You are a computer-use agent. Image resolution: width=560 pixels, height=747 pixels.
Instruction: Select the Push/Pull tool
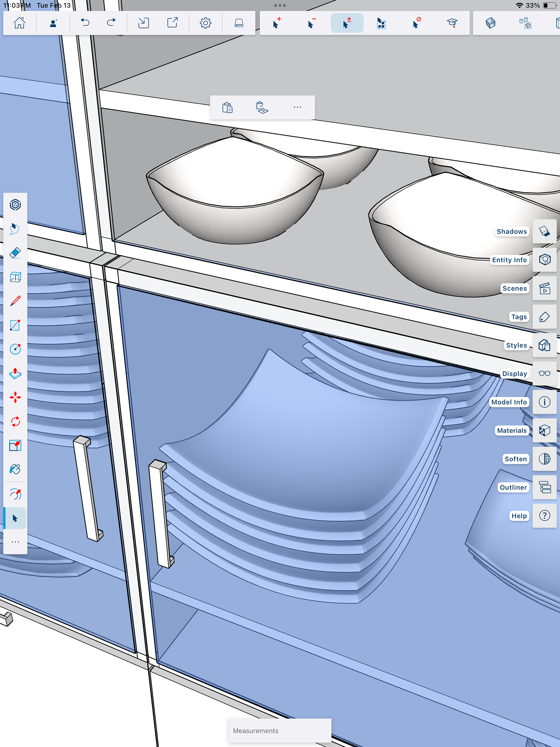(15, 373)
